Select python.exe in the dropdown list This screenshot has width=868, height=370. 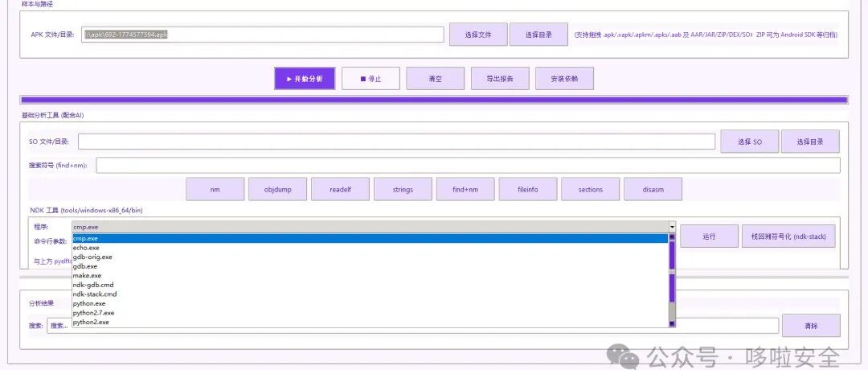pyautogui.click(x=370, y=303)
